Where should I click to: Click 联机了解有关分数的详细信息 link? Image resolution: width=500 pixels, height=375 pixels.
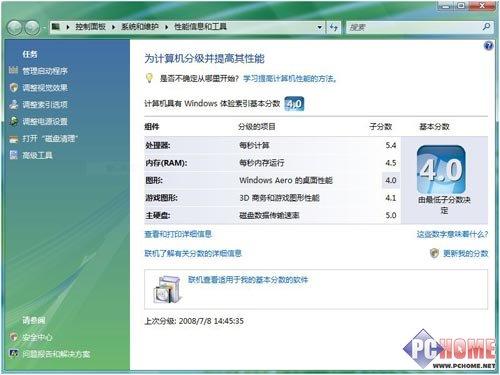pyautogui.click(x=193, y=254)
